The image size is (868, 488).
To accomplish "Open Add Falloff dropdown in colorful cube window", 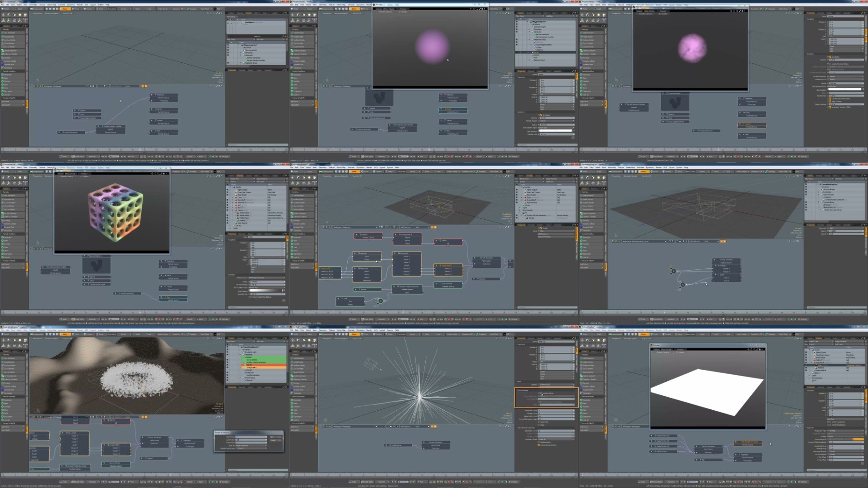I will (14, 267).
